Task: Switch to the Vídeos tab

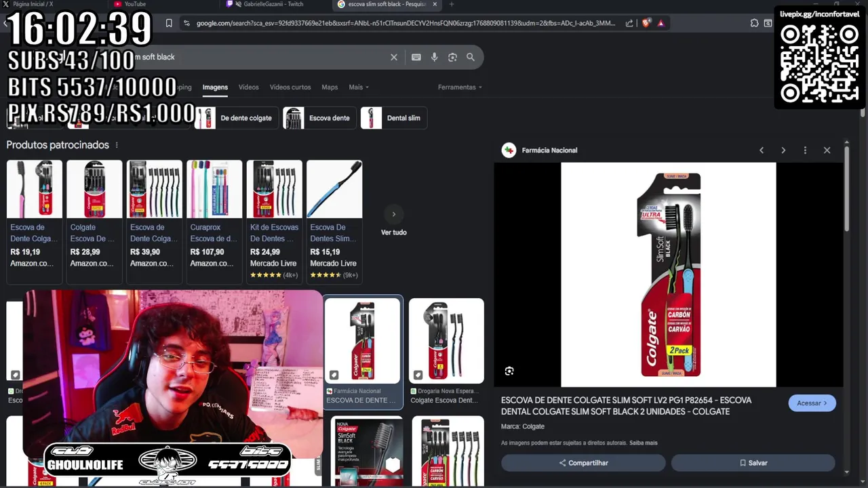Action: [x=248, y=87]
